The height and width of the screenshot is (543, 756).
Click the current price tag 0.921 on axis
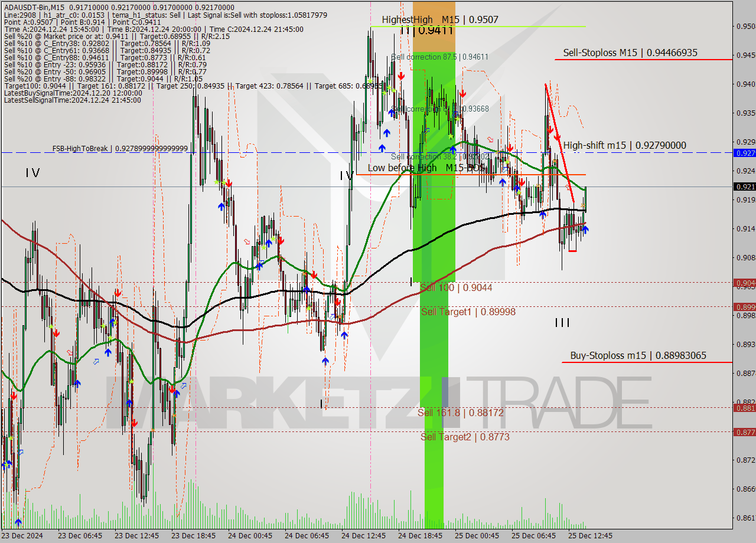pyautogui.click(x=744, y=187)
